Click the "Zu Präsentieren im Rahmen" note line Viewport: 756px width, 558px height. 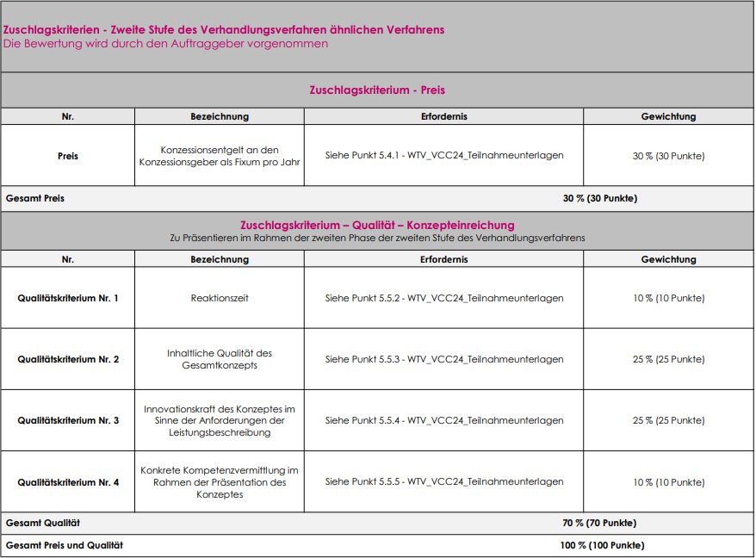[x=377, y=237]
